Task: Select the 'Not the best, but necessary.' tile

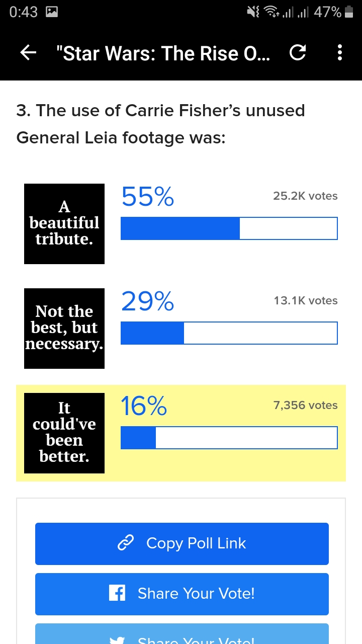Action: click(x=64, y=329)
